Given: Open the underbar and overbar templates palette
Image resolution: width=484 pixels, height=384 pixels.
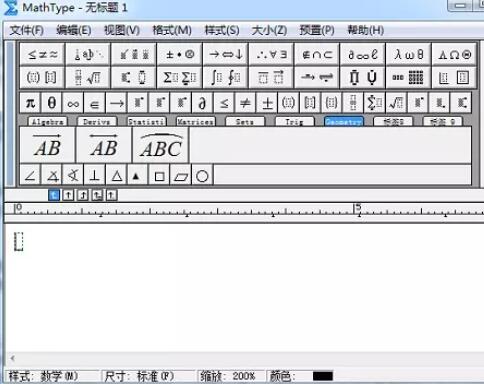Looking at the screenshot, I should click(x=271, y=77).
